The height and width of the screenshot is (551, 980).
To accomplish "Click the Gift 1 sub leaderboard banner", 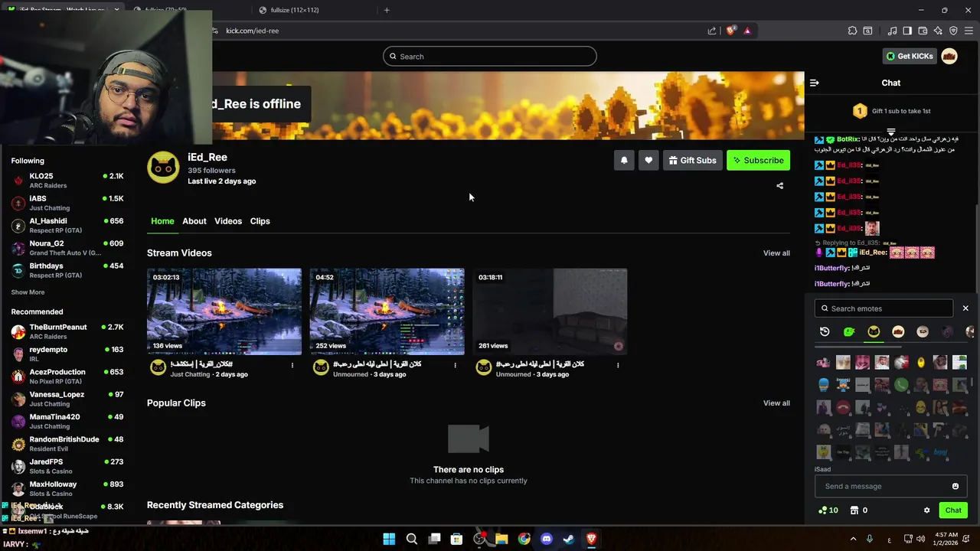I will pyautogui.click(x=891, y=111).
